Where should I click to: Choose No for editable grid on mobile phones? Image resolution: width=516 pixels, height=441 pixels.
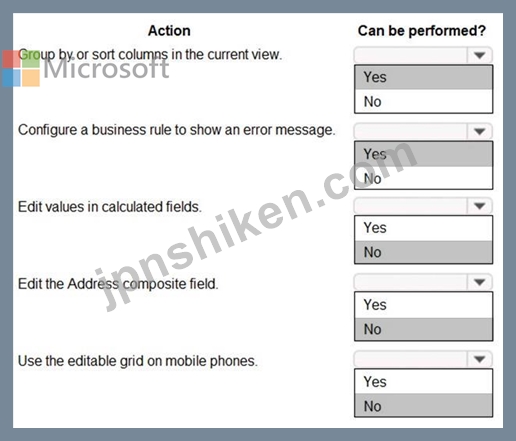423,406
